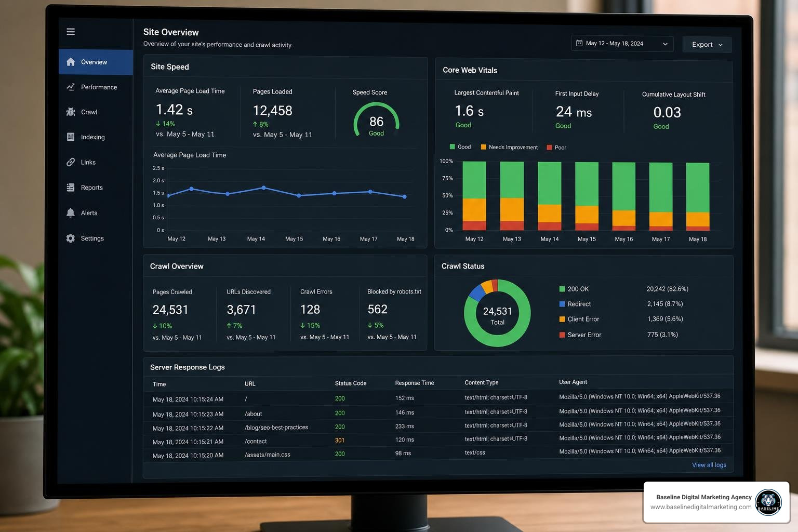Click the 301 status code value
The image size is (798, 532).
coord(340,440)
